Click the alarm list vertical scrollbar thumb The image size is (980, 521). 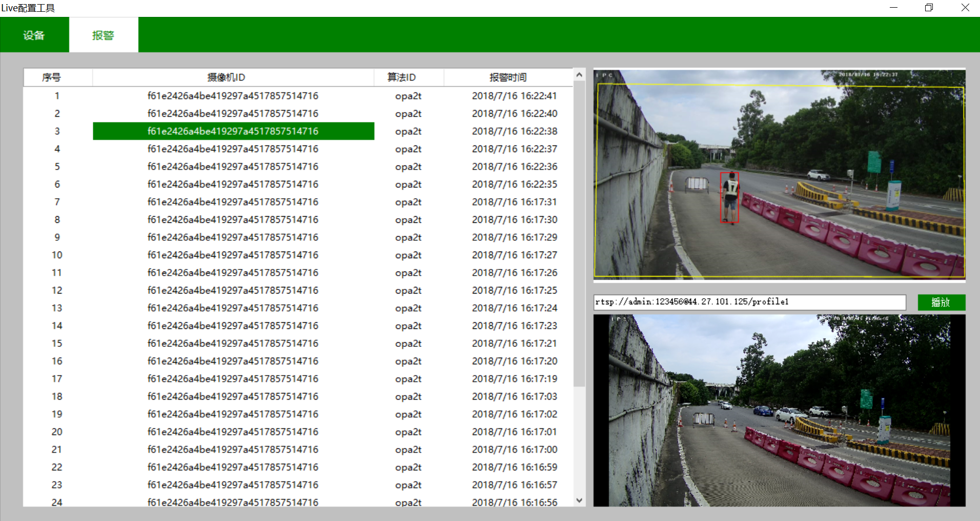[579, 234]
